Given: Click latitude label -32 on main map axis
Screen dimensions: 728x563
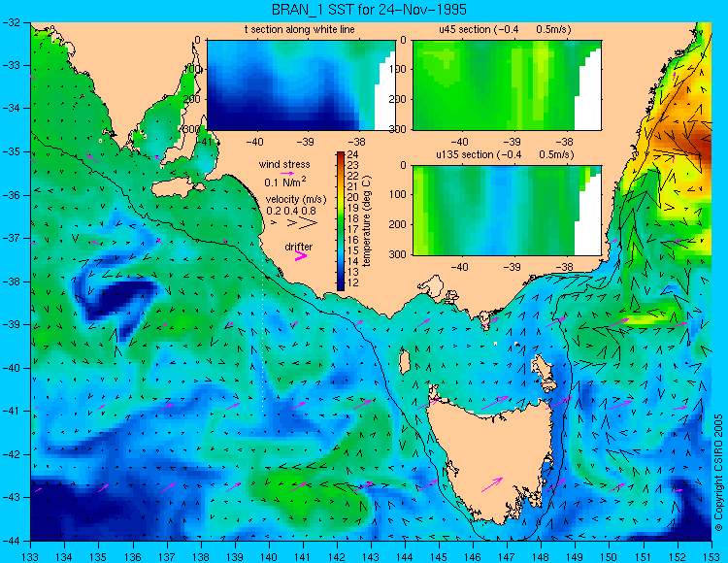Looking at the screenshot, I should [x=13, y=22].
